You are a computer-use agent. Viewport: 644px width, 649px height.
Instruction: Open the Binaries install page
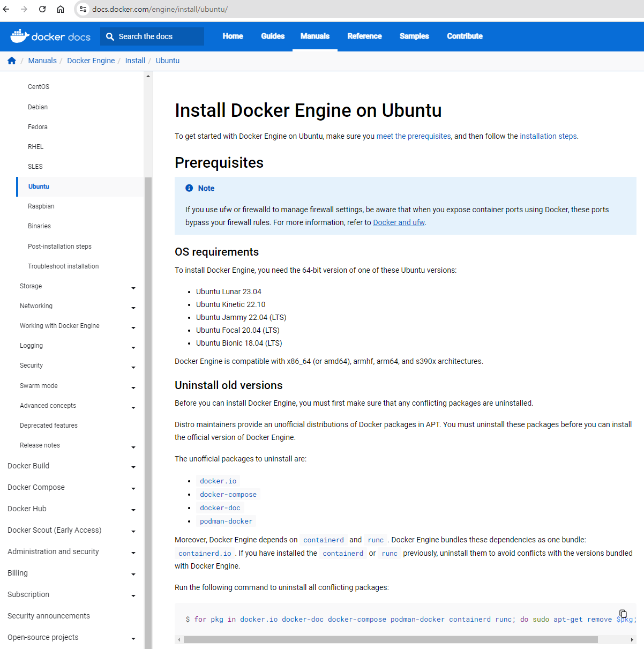click(x=39, y=226)
